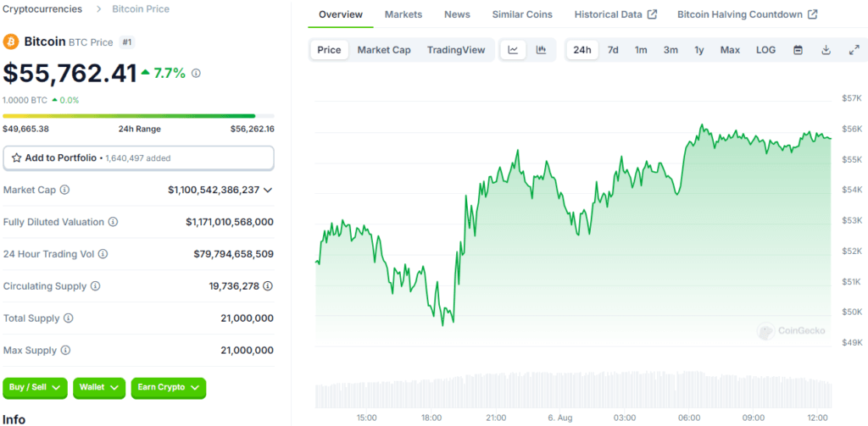Click the 6. Aug date axis label
This screenshot has height=426, width=868.
pos(561,418)
